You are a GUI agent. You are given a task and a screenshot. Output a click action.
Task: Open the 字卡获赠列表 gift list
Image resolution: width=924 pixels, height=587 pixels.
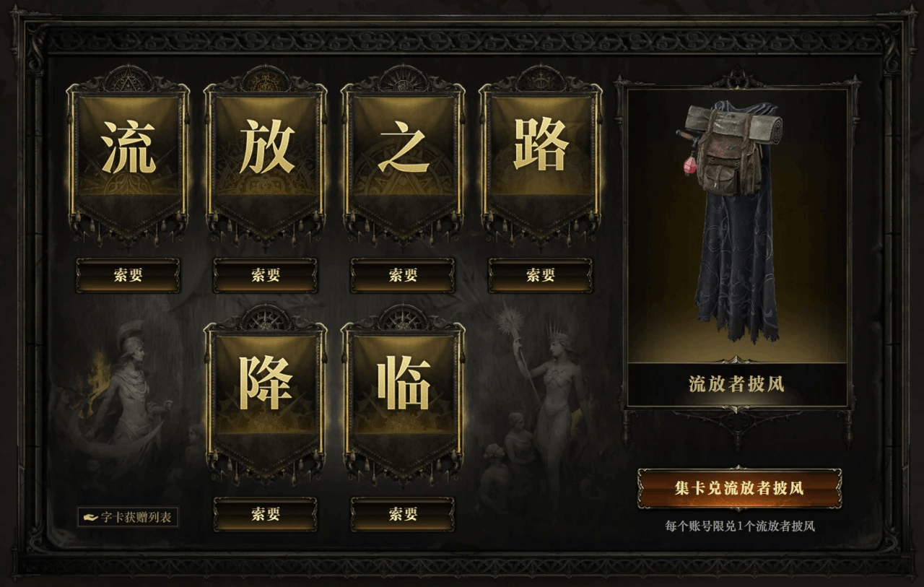click(x=128, y=517)
